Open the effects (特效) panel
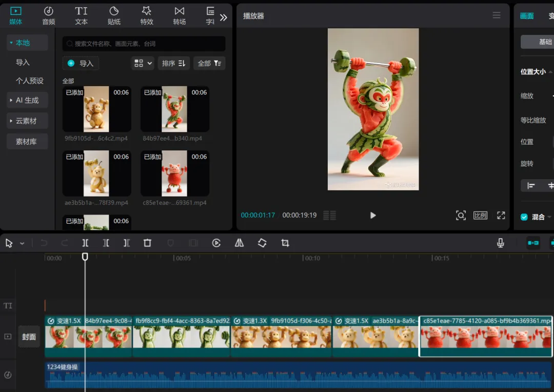This screenshot has width=554, height=392. click(x=147, y=16)
